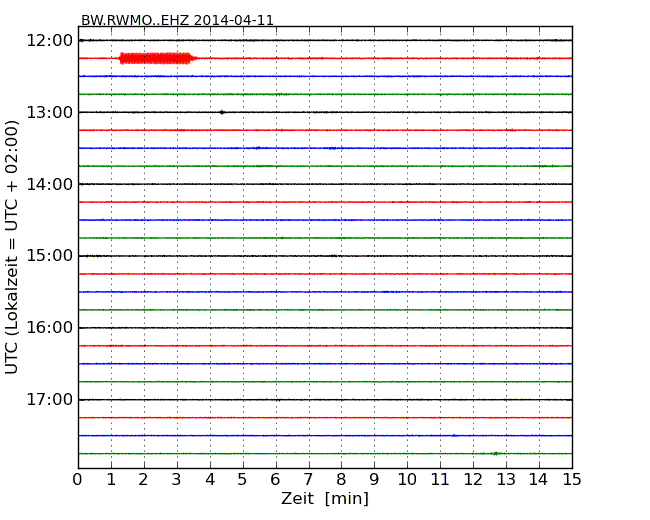Click the x-axis tick label 14
Screen dimensions: 650x520
coord(538,480)
